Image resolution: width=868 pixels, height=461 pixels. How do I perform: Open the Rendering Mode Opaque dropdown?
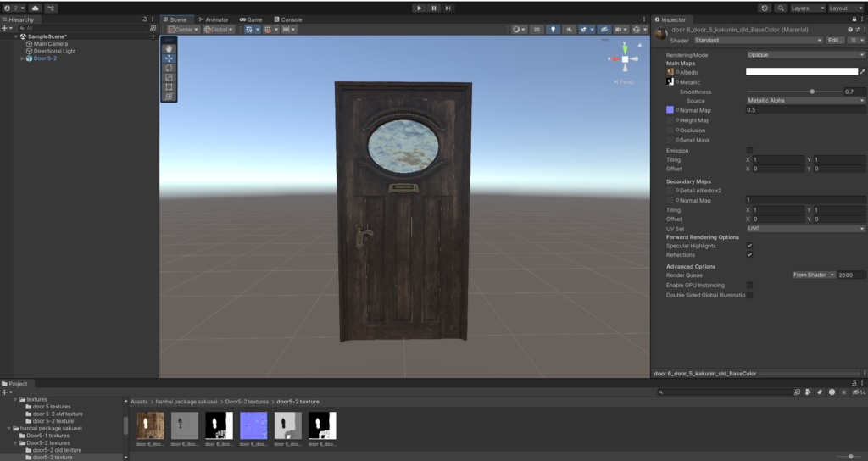[x=805, y=55]
